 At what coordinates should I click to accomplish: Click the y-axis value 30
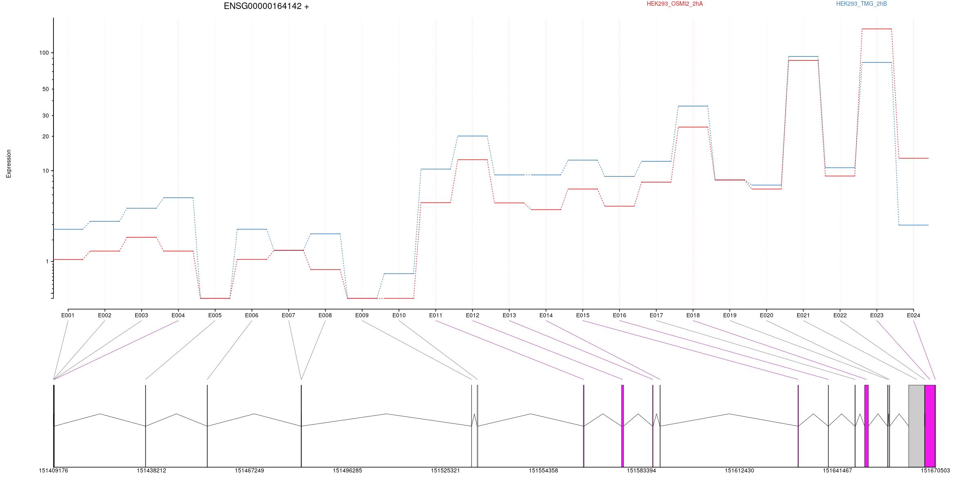[45, 116]
